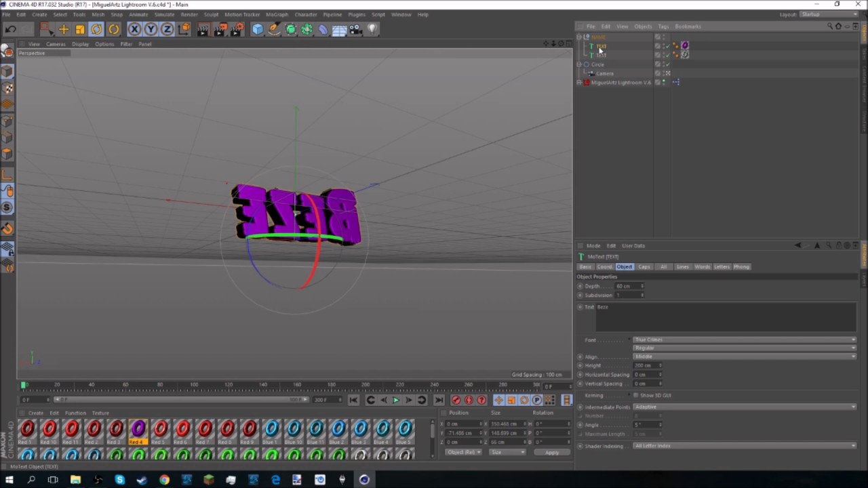Render the active view
The width and height of the screenshot is (868, 488).
(x=203, y=29)
